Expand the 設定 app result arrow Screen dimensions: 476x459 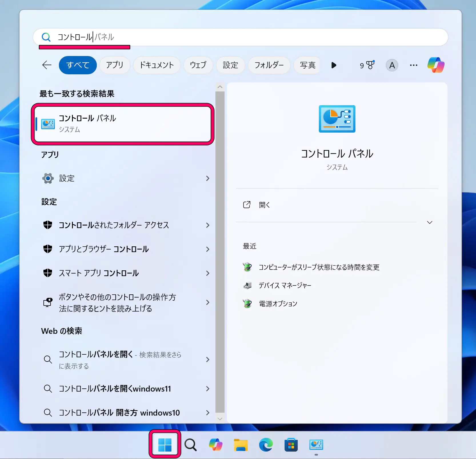click(x=208, y=178)
